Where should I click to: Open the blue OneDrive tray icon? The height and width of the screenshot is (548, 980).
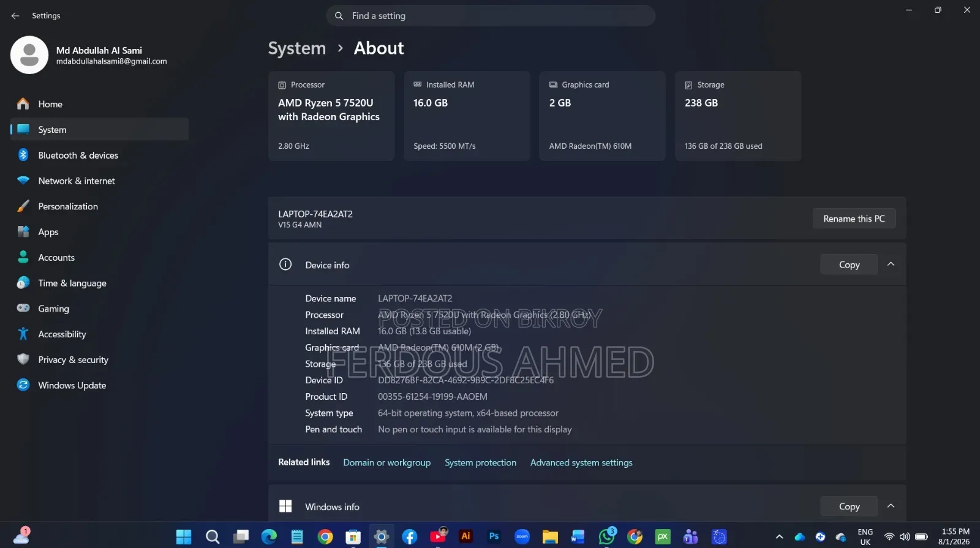tap(800, 537)
